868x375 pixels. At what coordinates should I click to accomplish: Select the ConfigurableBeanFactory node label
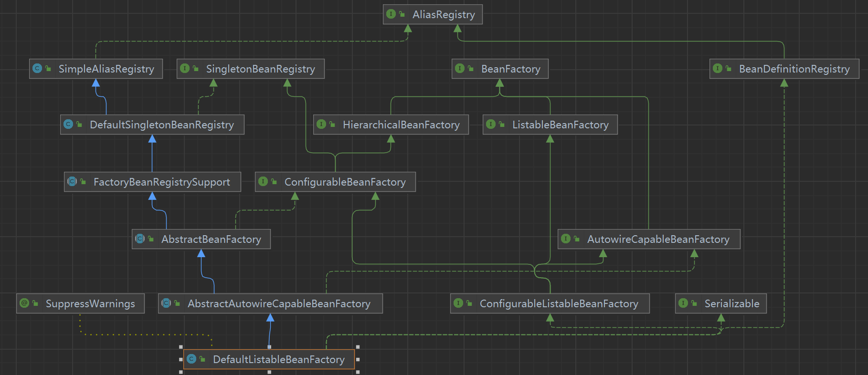345,182
